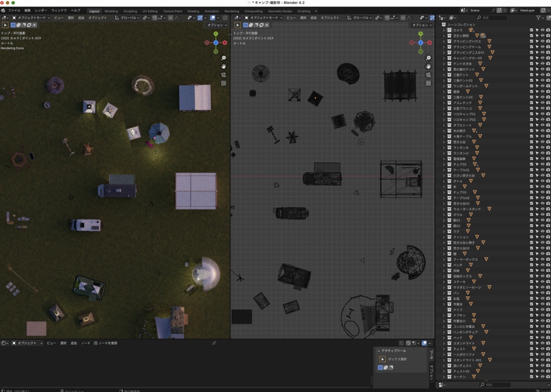This screenshot has height=392, width=551.
Task: Toggle the eye visibility icon for カメラ collection
Action: pos(542,30)
